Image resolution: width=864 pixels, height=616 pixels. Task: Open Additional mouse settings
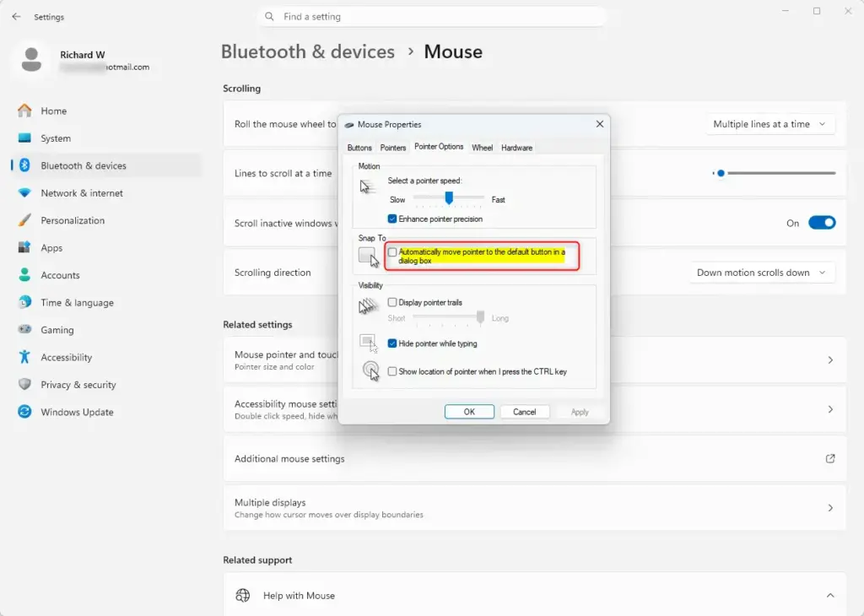click(x=534, y=458)
